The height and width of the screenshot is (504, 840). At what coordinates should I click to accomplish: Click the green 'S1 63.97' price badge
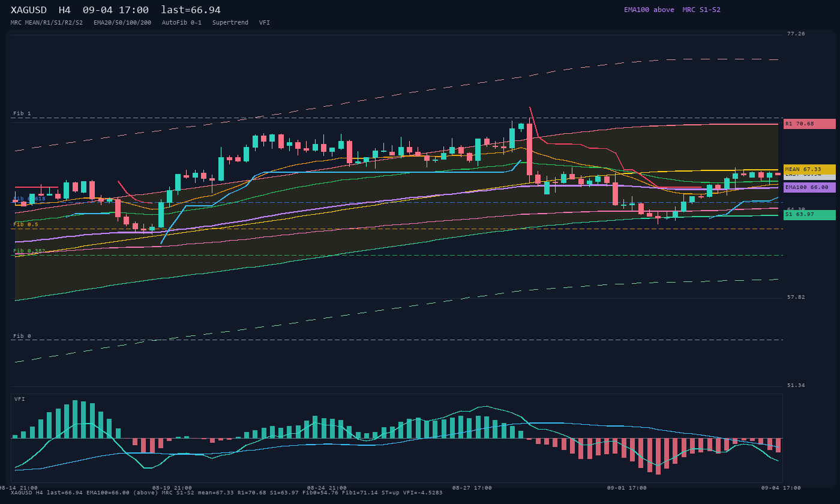(x=809, y=215)
